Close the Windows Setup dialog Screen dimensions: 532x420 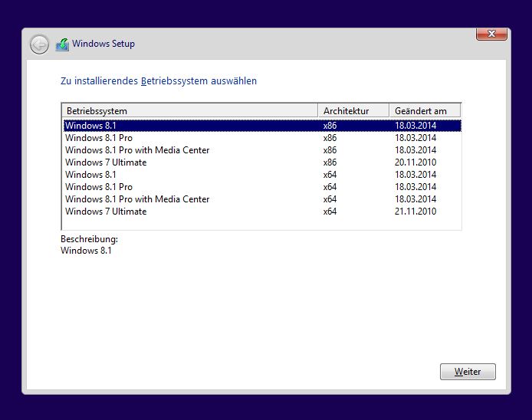click(x=491, y=34)
